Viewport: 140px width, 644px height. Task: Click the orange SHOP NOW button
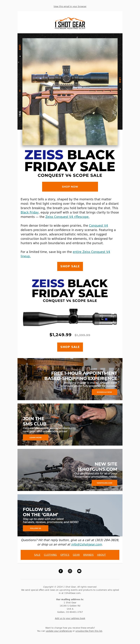coord(70,187)
